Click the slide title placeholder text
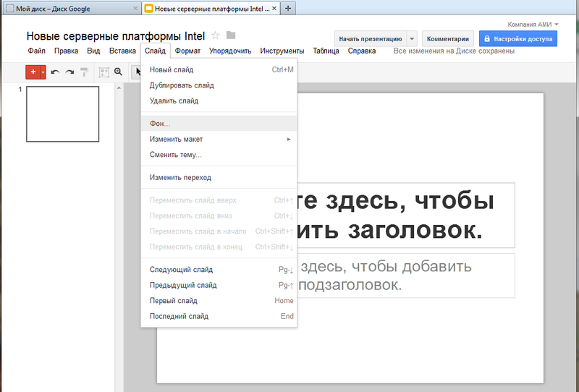The image size is (579, 392). coord(406,216)
